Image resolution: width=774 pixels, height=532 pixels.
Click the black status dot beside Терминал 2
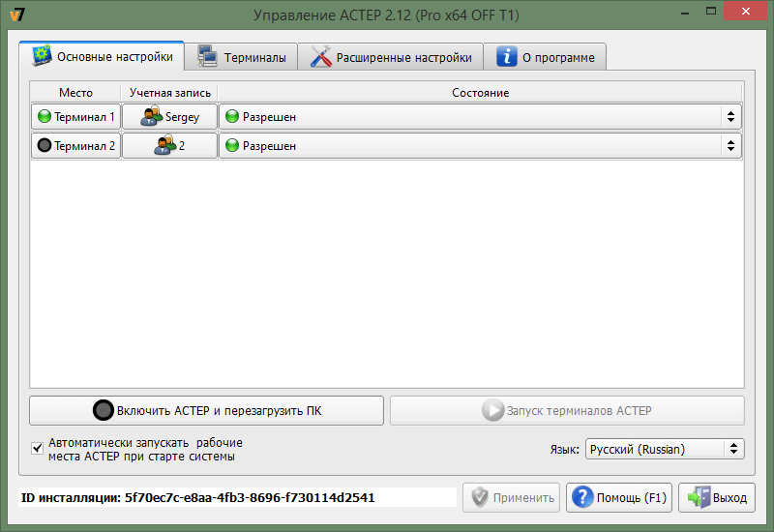45,145
